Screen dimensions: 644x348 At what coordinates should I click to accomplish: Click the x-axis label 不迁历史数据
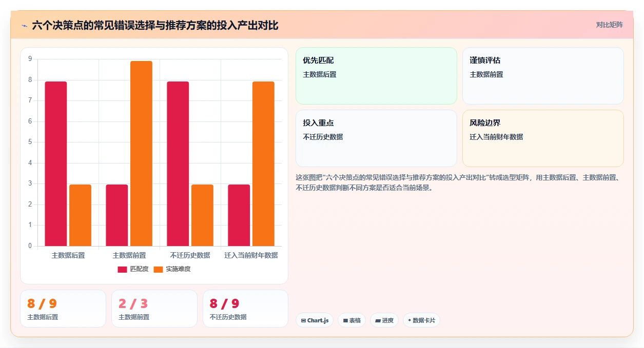(190, 255)
